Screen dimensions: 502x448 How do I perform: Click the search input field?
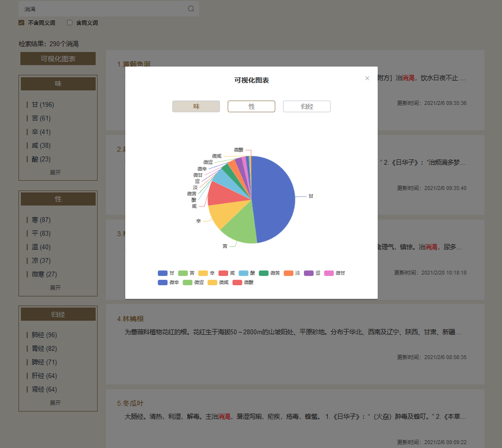102,9
